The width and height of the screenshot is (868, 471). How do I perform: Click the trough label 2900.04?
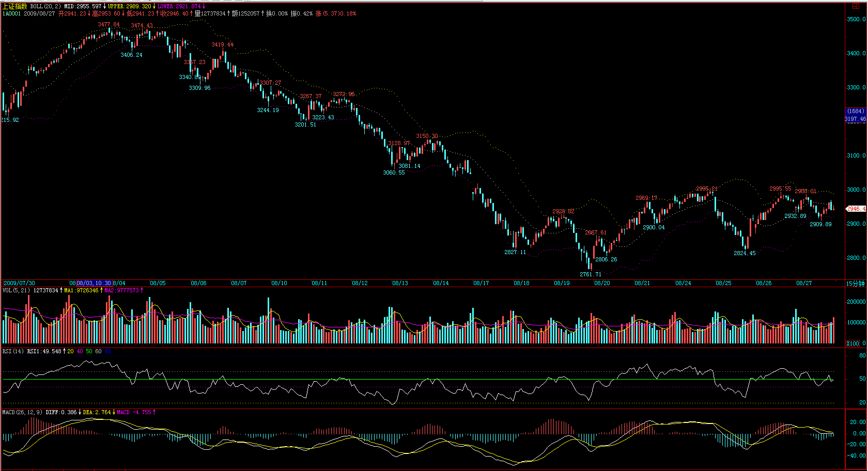pos(654,227)
